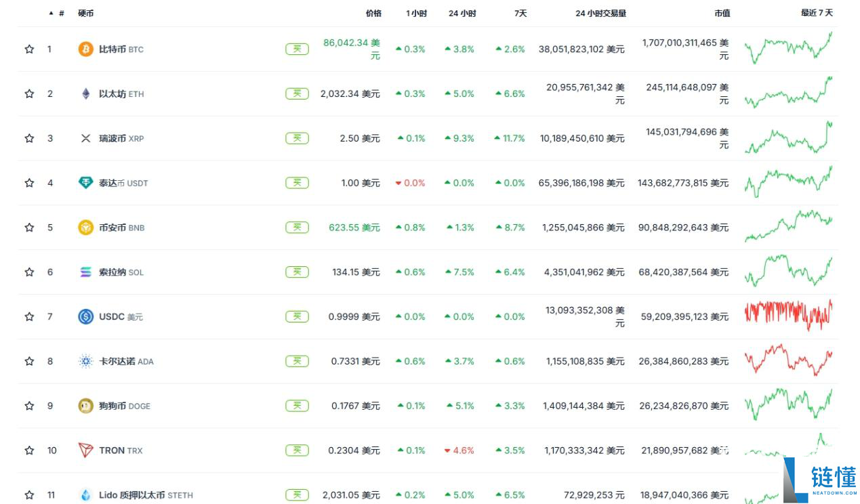Click the 最近7天 column header
Viewport: 860px width, 504px height.
pos(817,13)
